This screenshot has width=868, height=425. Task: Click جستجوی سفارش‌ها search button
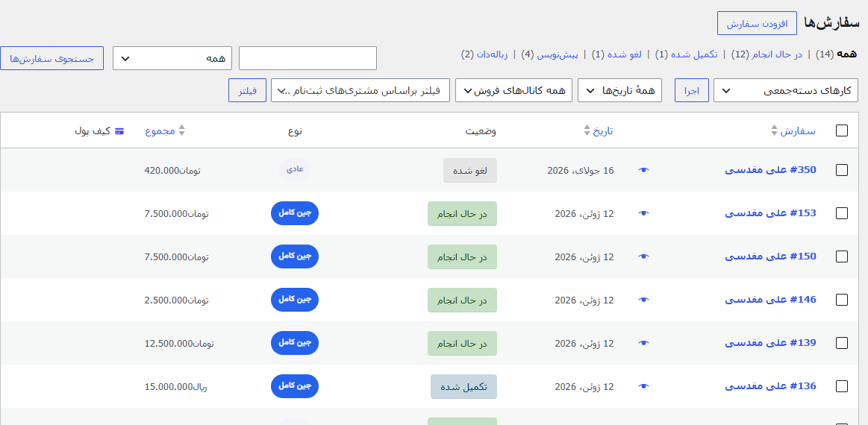pyautogui.click(x=52, y=58)
